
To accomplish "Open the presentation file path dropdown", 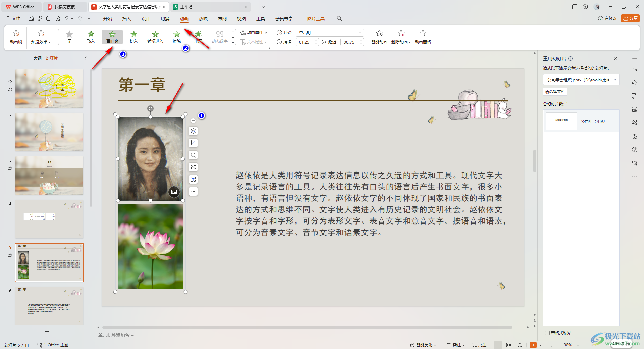I will pos(615,80).
